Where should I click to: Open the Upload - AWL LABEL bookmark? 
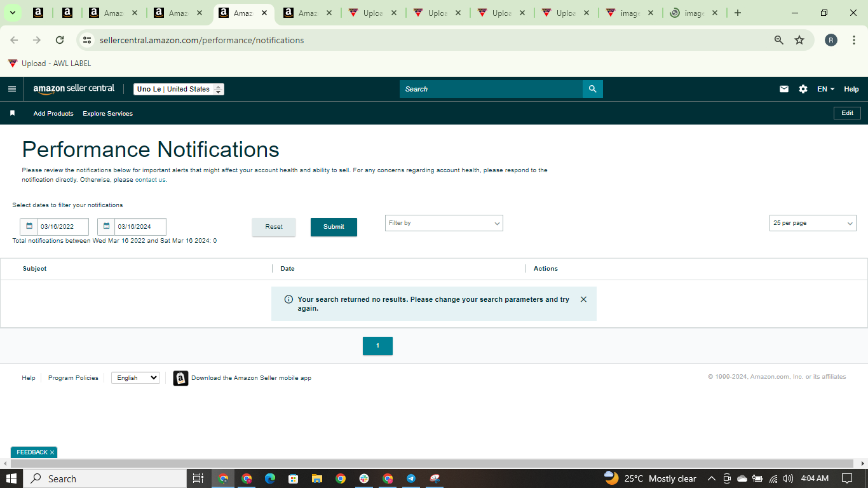point(50,64)
